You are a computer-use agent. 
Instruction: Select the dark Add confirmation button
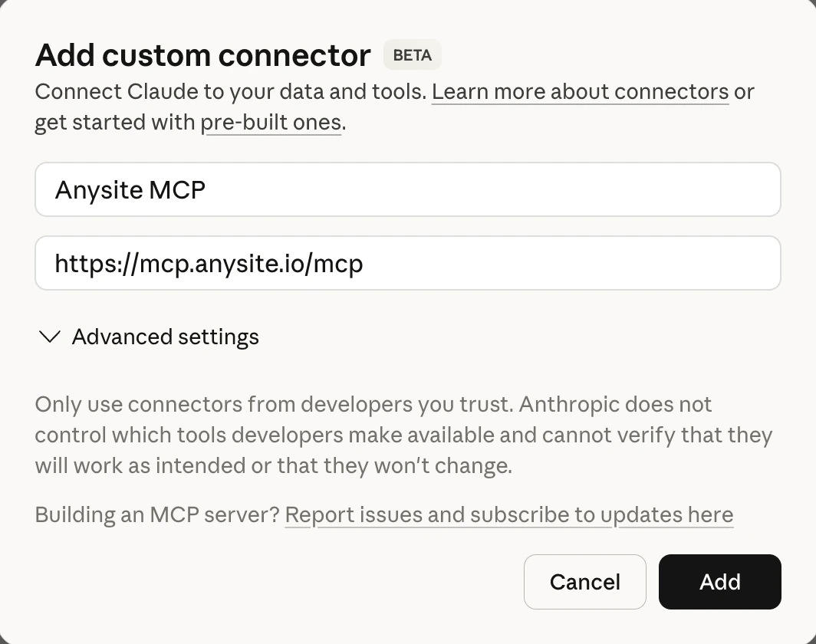(719, 582)
